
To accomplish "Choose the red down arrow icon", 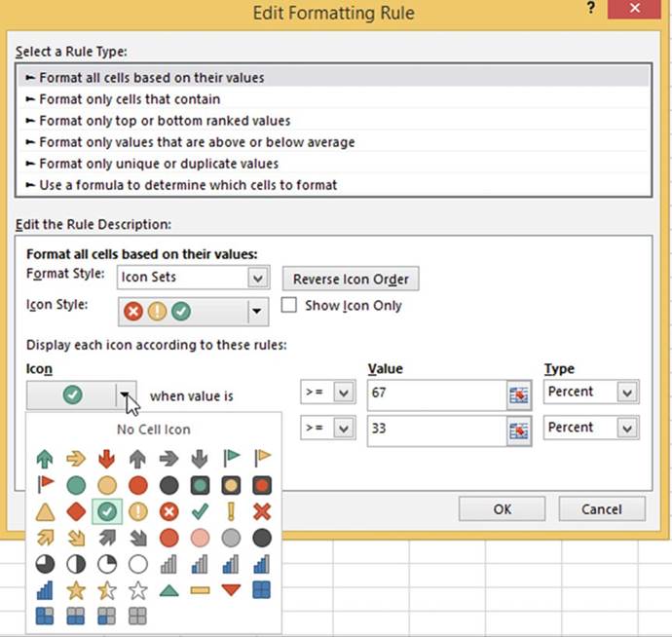I will 107,458.
